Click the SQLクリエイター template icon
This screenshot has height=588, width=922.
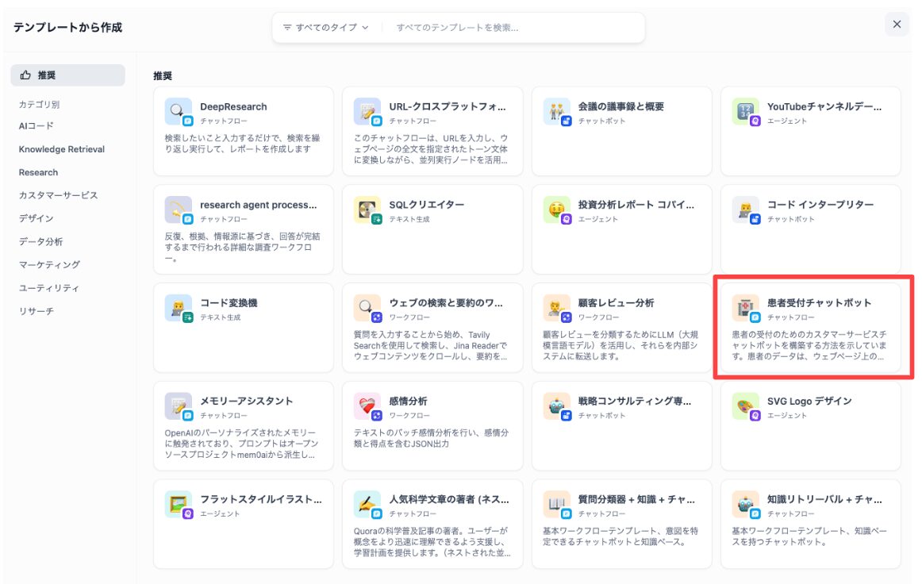coord(366,209)
